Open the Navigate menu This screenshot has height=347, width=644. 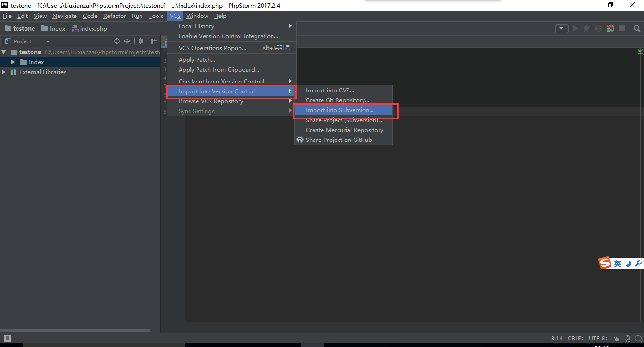tap(65, 16)
